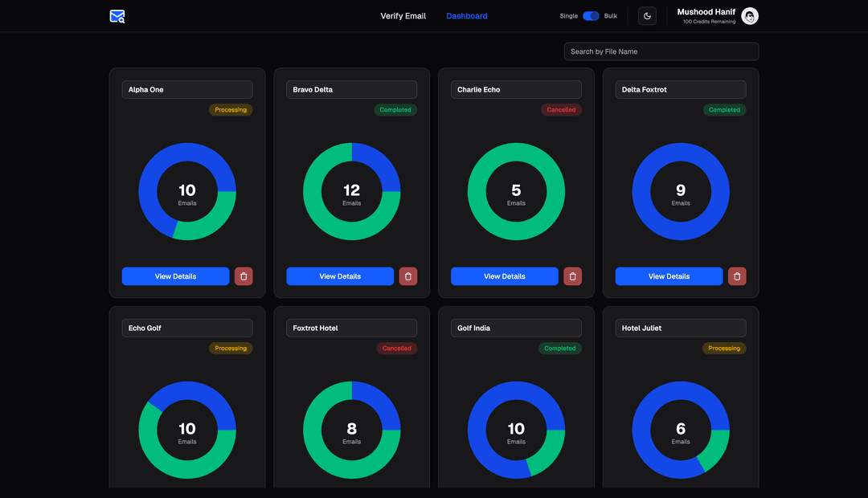Edit the Hotel Juliet file name field

coord(681,329)
